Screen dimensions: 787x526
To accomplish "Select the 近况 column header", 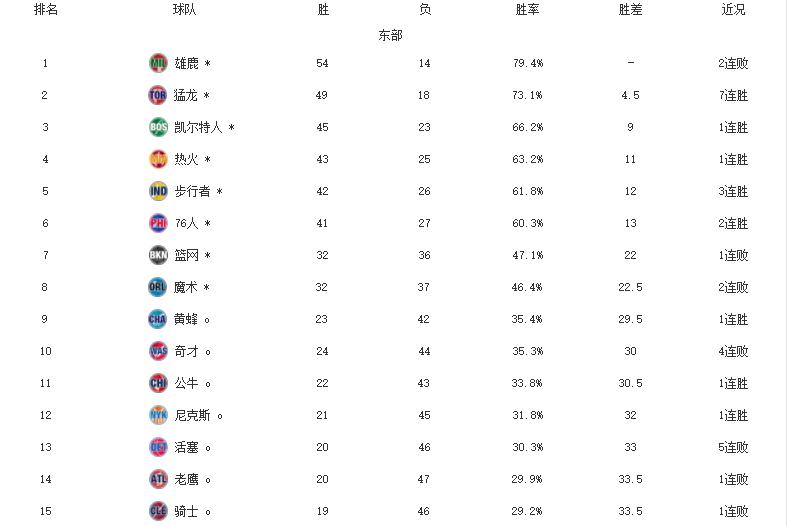I will pos(733,10).
